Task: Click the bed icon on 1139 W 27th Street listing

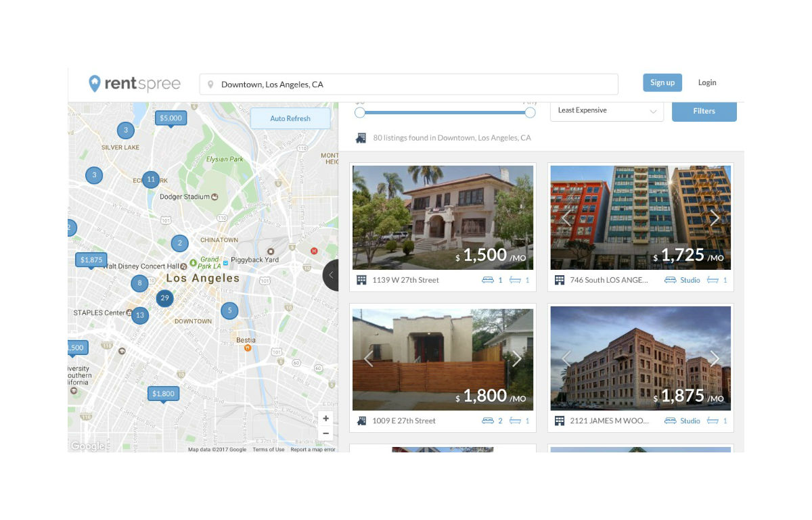Action: point(489,279)
